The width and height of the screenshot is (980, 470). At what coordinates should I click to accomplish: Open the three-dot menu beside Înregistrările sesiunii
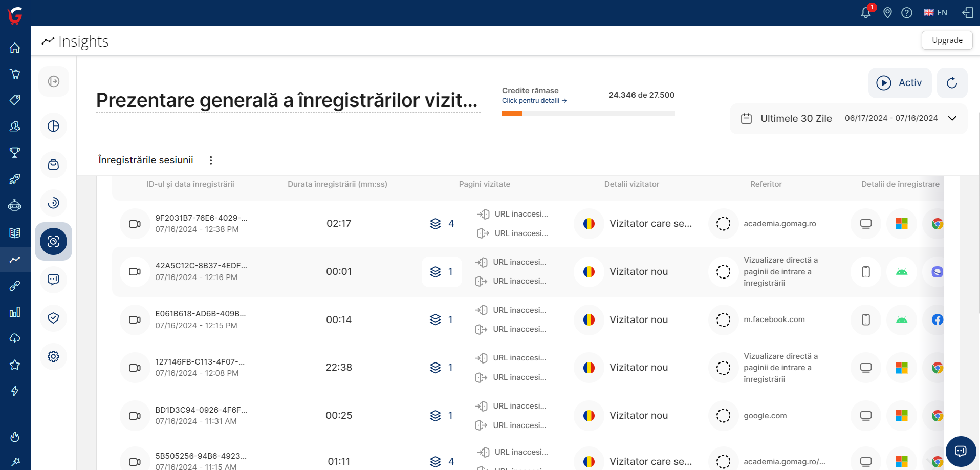[211, 160]
